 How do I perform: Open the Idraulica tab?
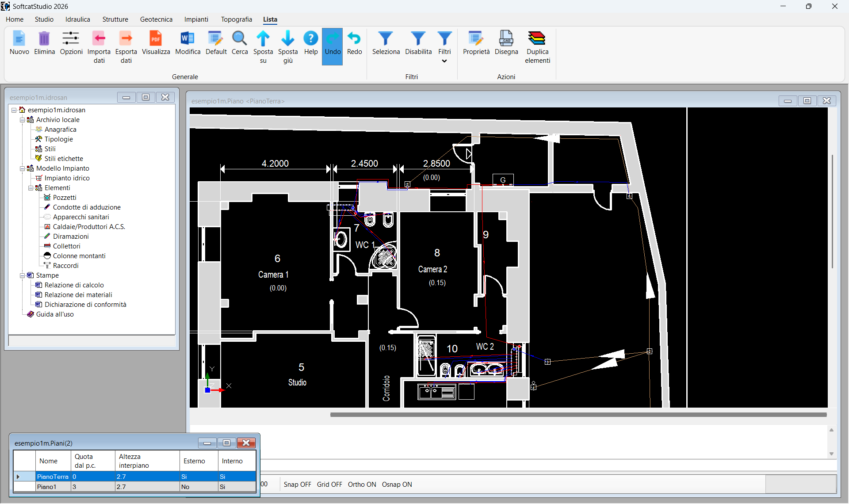(78, 19)
